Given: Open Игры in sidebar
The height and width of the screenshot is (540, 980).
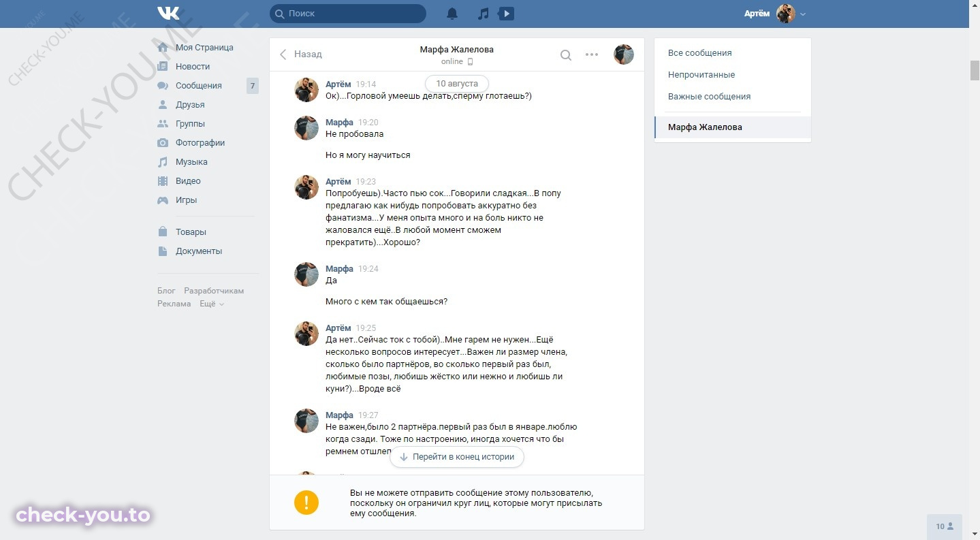Looking at the screenshot, I should [186, 200].
